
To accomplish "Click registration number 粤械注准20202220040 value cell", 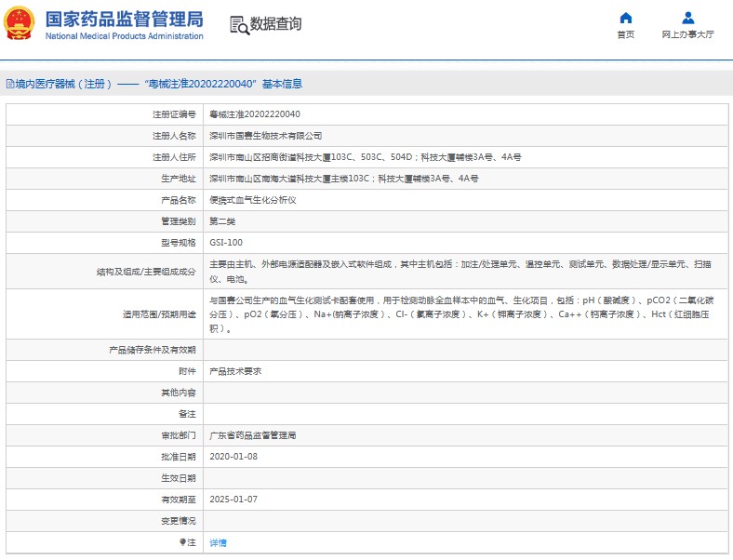I will point(255,114).
